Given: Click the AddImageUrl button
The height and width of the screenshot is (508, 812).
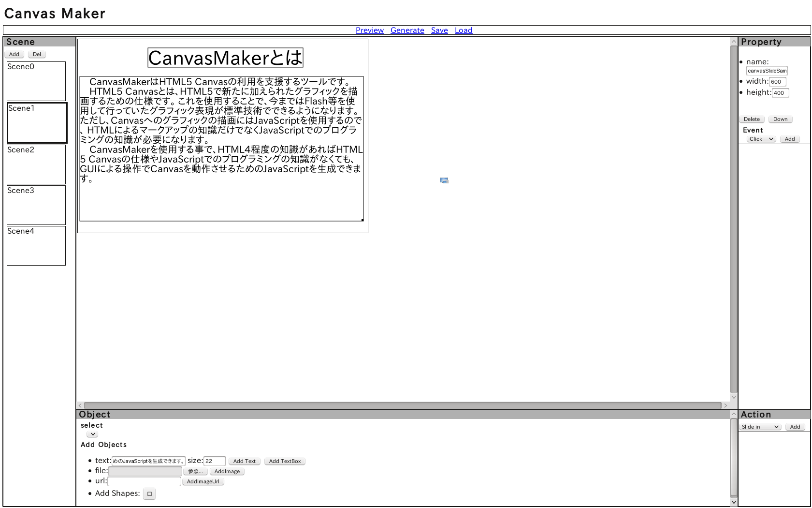Looking at the screenshot, I should click(x=203, y=481).
